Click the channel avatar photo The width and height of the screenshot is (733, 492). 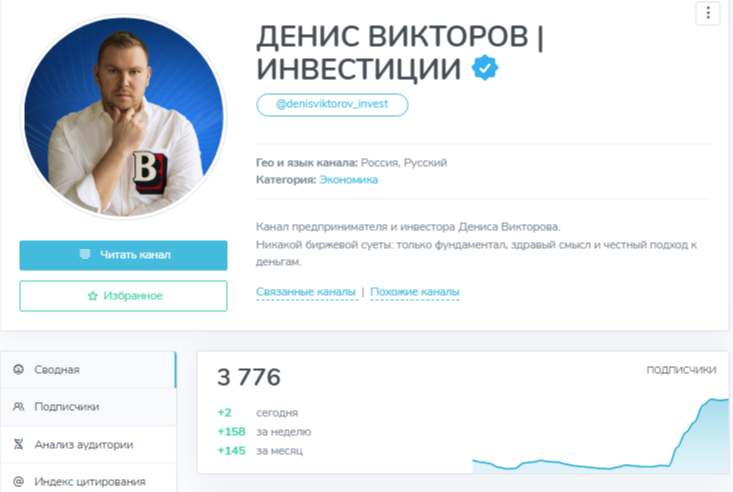124,117
